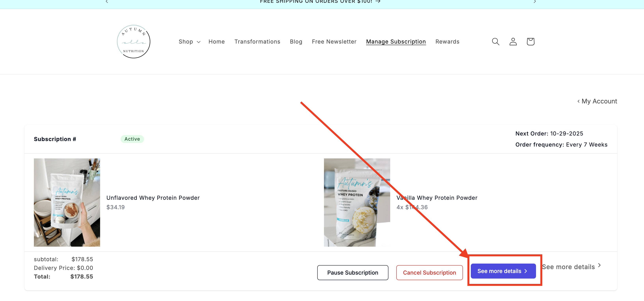Viewport: 644px width, 301px height.
Task: Show previous announcement with left arrow
Action: (107, 2)
